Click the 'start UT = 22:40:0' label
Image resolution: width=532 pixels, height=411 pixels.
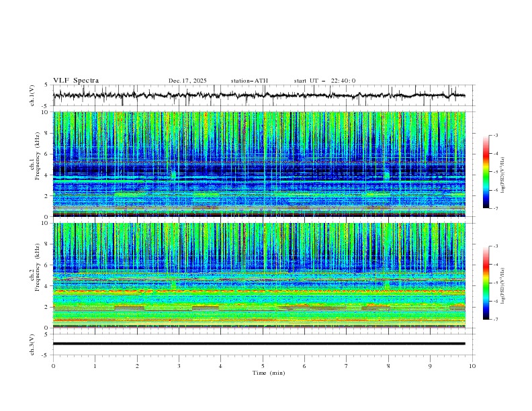pyautogui.click(x=324, y=81)
